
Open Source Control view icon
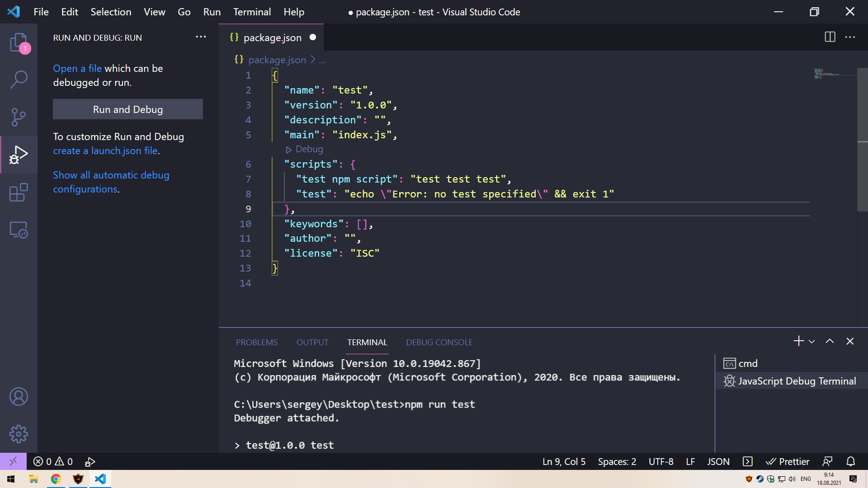(x=19, y=117)
